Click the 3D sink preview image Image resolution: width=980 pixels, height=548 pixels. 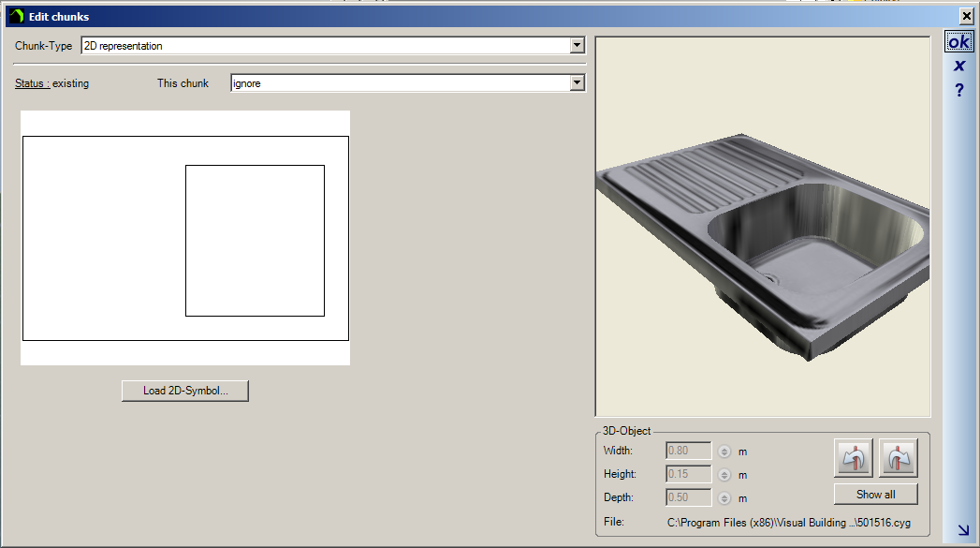763,227
